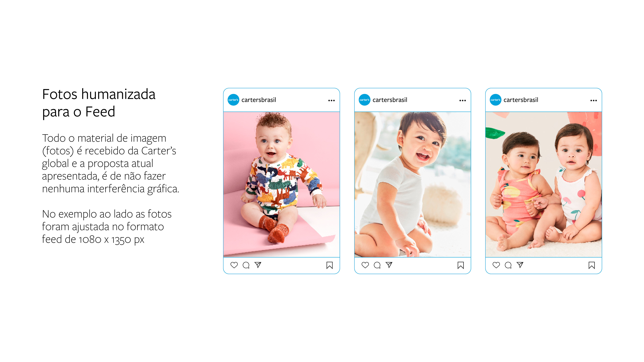The image size is (644, 362).
Task: Open the more options of the third post
Action: coord(594,100)
